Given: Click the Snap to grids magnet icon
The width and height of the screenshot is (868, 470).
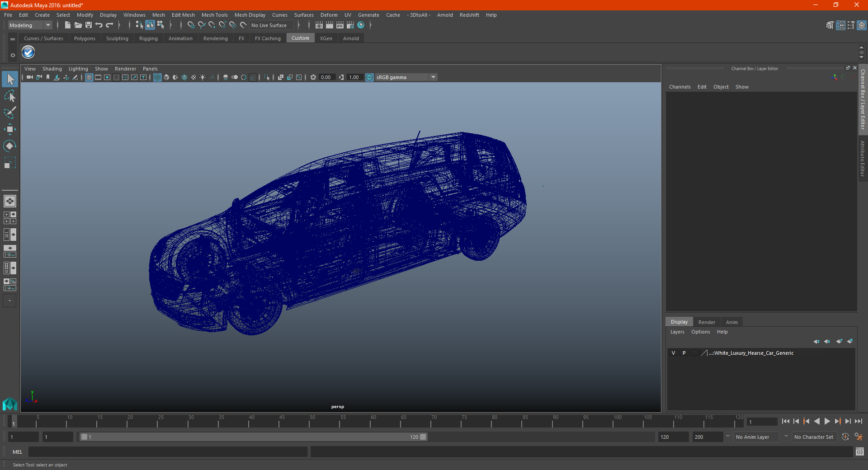Looking at the screenshot, I should [191, 25].
